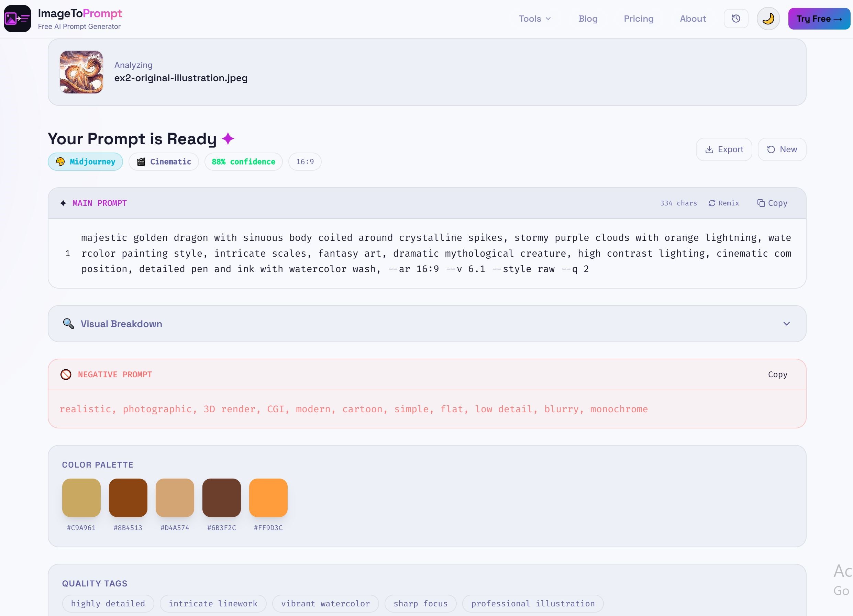Open the Pricing page
This screenshot has width=853, height=616.
(638, 19)
